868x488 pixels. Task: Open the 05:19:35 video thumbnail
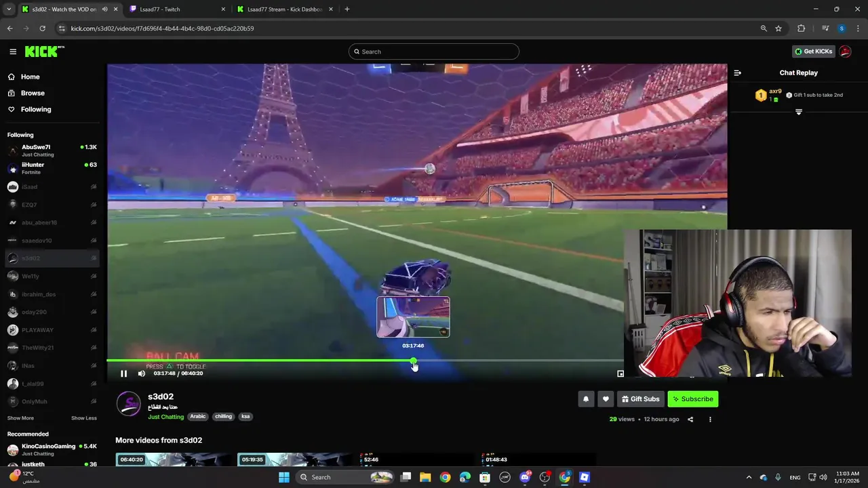coord(295,460)
